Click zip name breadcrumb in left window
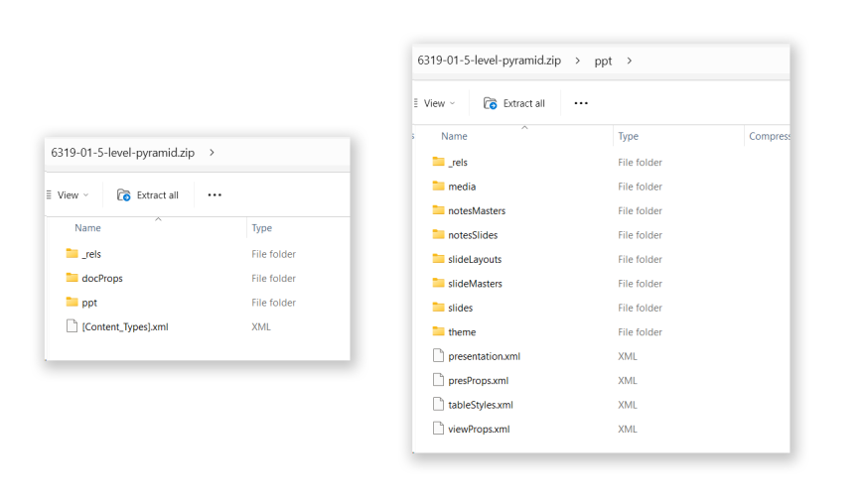 point(123,153)
